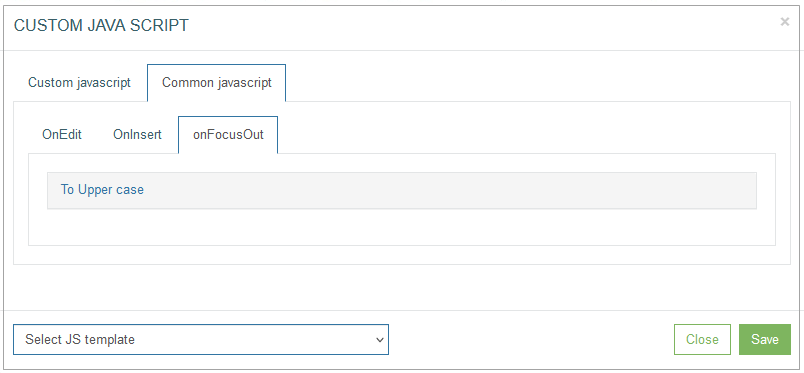Click the green Save button

point(765,339)
